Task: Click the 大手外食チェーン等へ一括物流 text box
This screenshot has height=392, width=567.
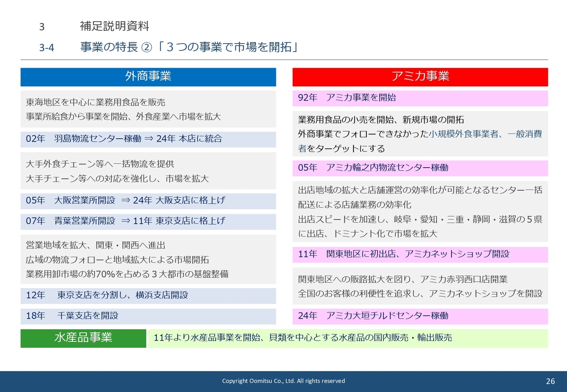Action: (x=148, y=171)
